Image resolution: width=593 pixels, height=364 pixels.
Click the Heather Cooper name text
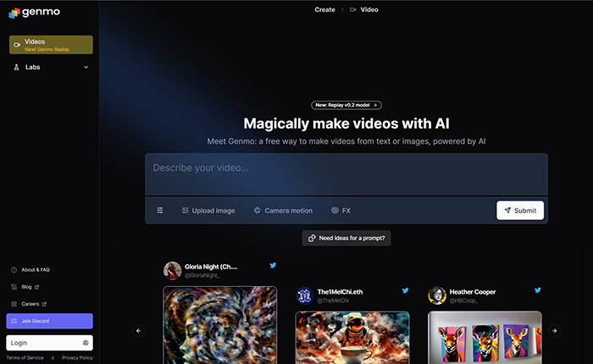473,292
